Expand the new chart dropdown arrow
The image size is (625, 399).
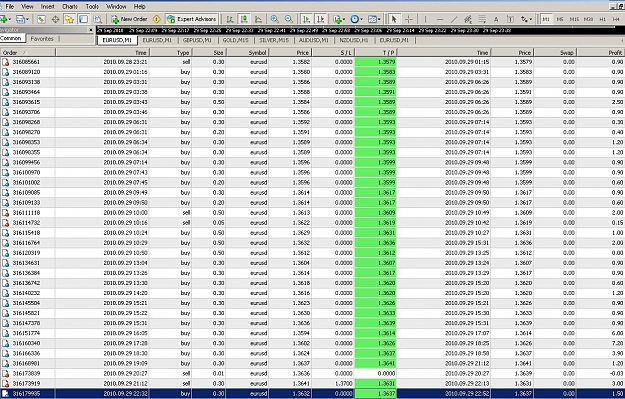click(10, 19)
